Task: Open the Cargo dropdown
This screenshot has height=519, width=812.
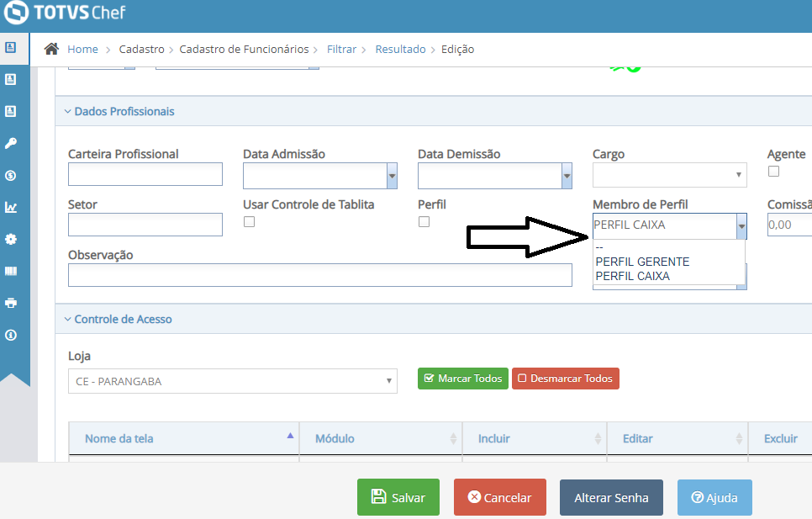Action: [670, 175]
